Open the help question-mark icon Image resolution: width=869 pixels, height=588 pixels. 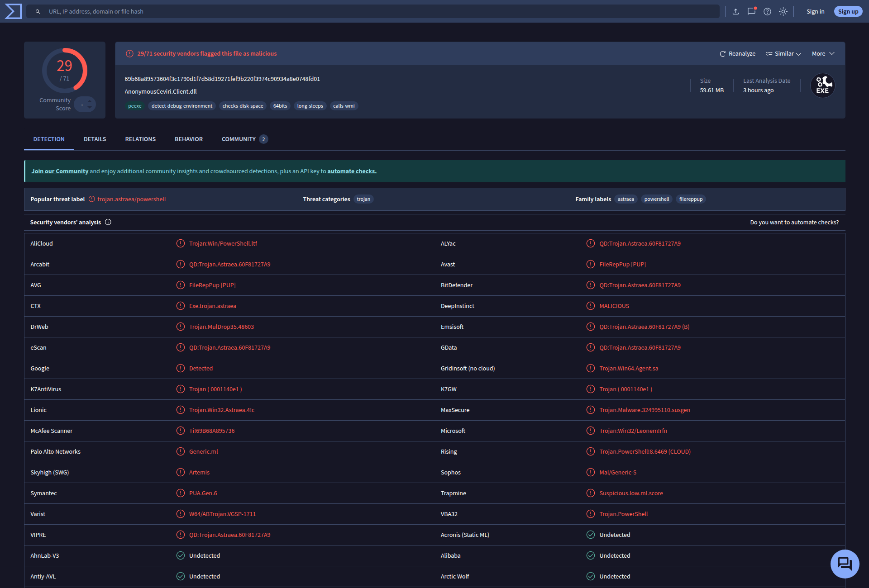coord(767,12)
